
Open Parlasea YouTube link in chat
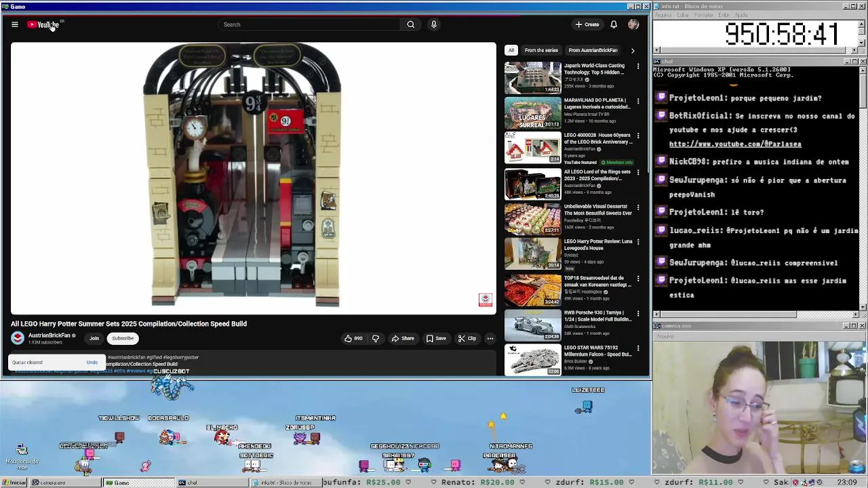tap(735, 144)
